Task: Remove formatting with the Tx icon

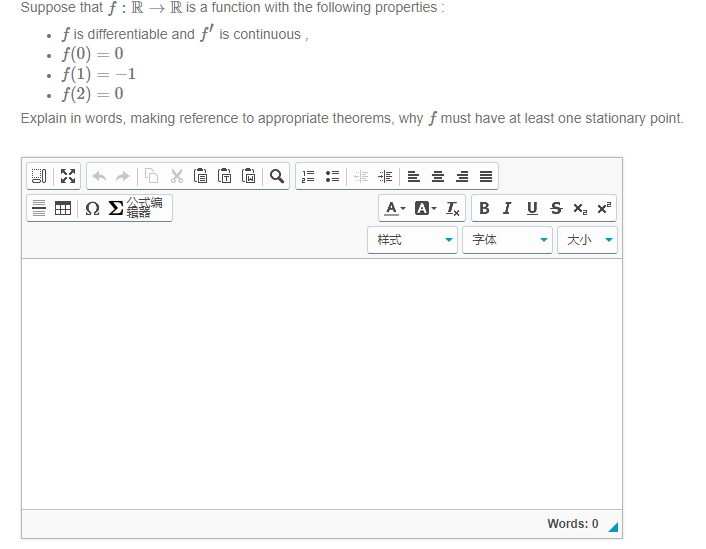Action: click(x=453, y=208)
